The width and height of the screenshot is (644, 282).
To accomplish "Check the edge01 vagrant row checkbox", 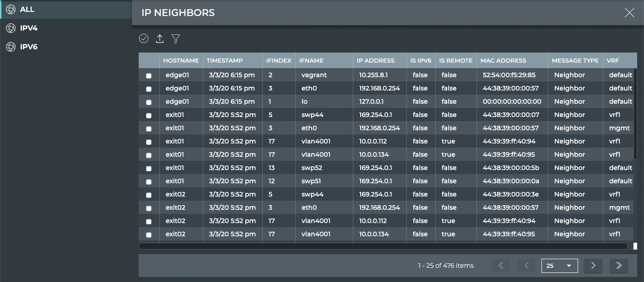I will click(149, 76).
